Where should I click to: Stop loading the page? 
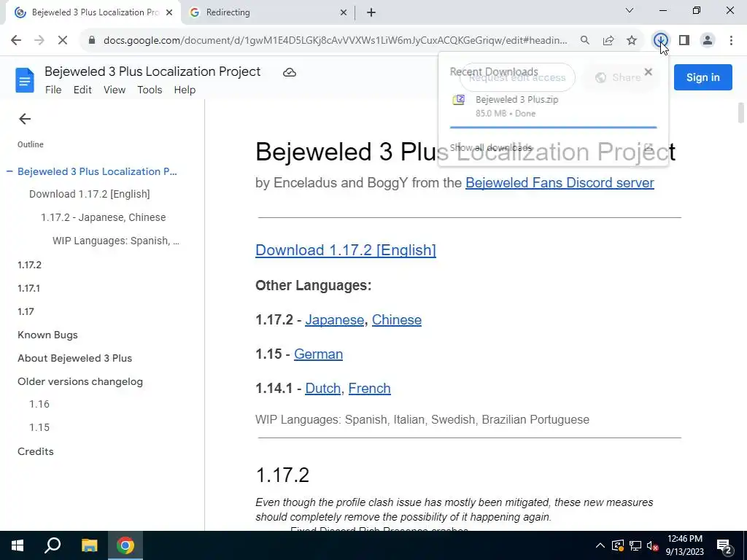click(63, 41)
